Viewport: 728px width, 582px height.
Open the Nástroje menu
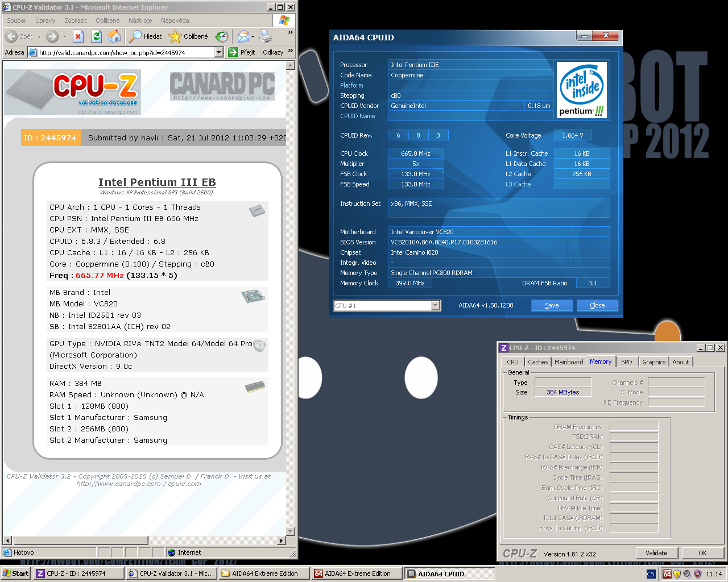[x=140, y=20]
